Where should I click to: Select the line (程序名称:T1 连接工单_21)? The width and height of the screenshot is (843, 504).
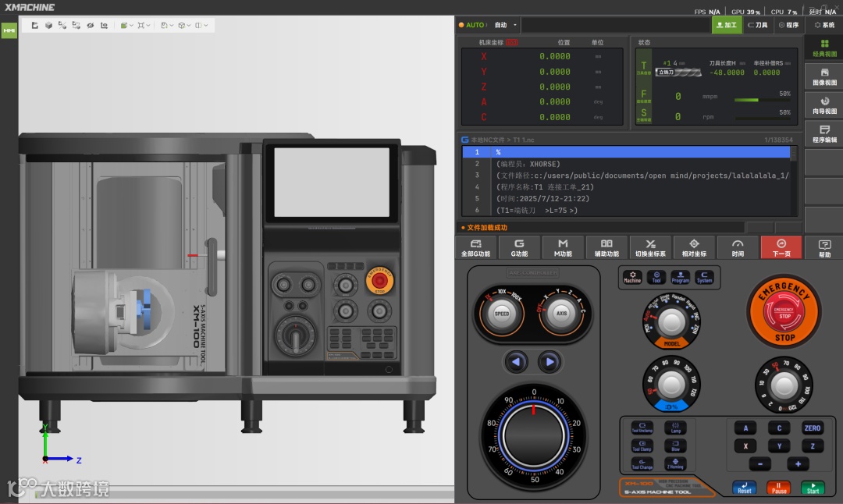pos(626,187)
